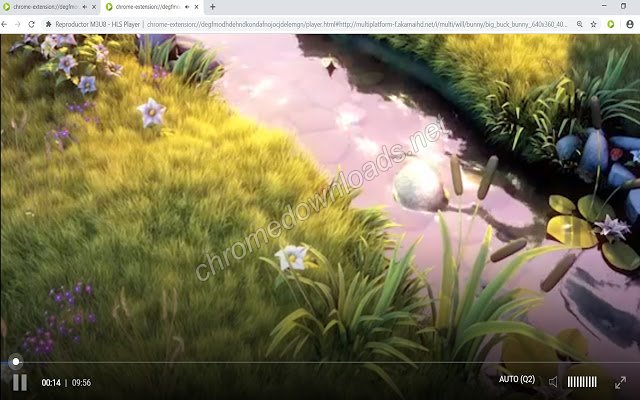The width and height of the screenshot is (640, 400).
Task: Close the first browser tab
Action: tap(94, 7)
